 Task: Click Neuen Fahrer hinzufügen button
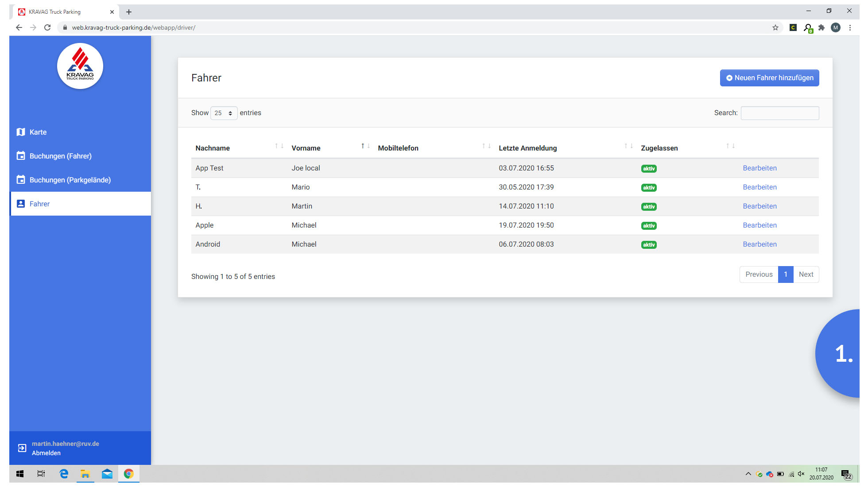tap(769, 78)
